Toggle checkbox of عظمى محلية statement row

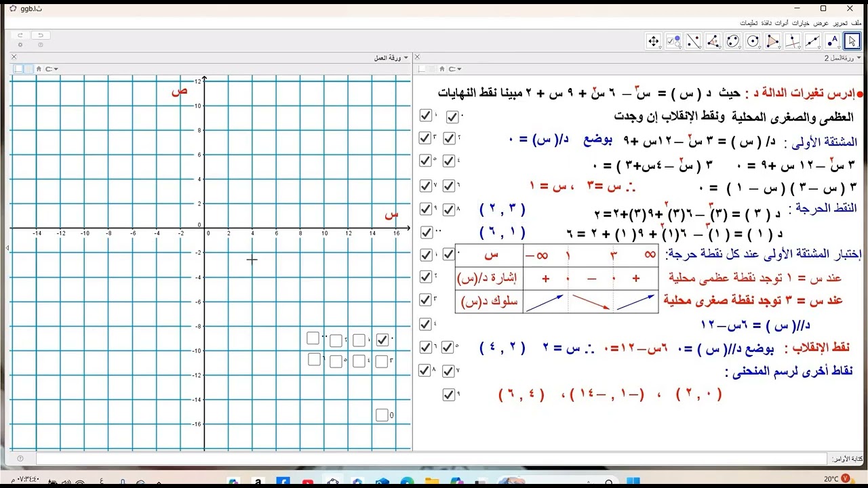426,277
